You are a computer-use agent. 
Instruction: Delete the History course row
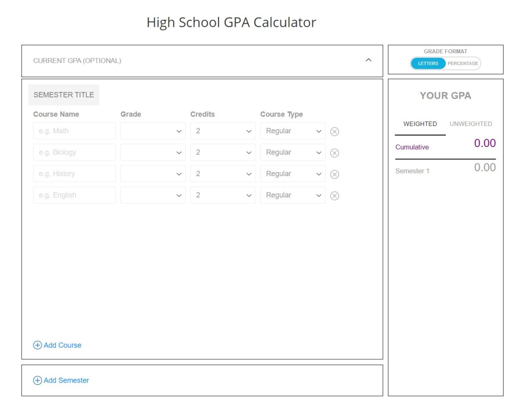[335, 174]
